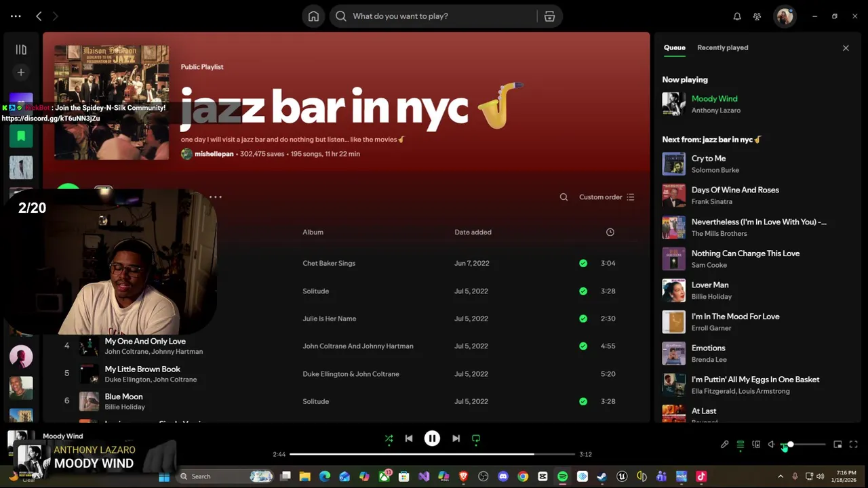Viewport: 868px width, 488px height.
Task: Sort by the Date added column header
Action: pos(473,232)
